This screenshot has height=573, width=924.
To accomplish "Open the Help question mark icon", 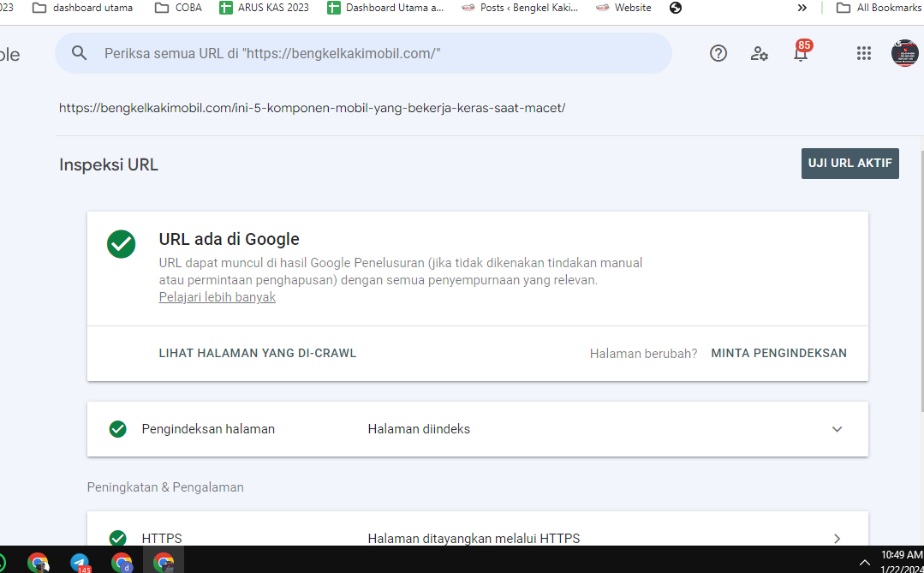I will pos(718,53).
